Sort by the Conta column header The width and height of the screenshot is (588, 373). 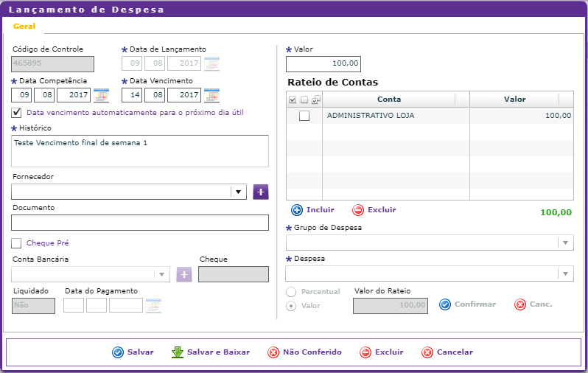[x=389, y=100]
